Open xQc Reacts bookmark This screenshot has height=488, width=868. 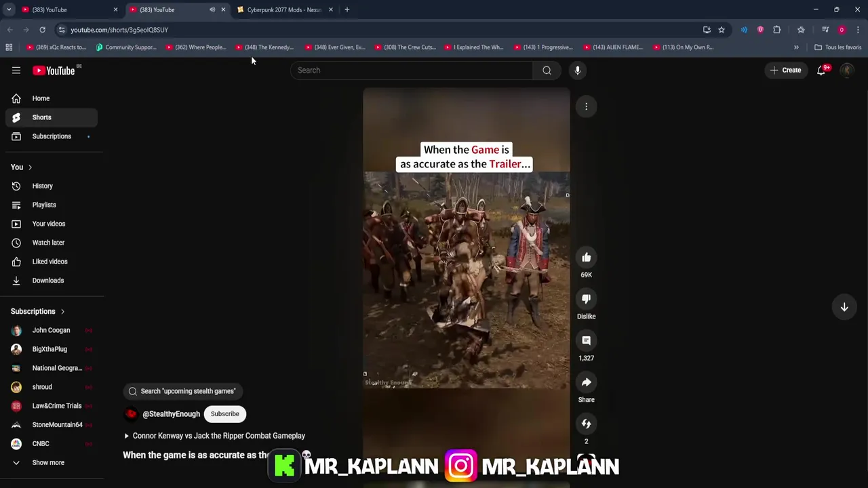[56, 47]
